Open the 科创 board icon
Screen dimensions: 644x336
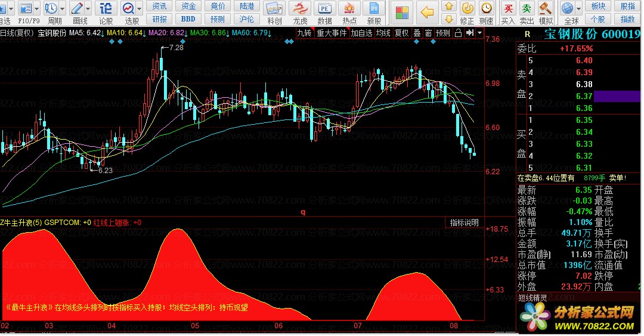pos(274,8)
